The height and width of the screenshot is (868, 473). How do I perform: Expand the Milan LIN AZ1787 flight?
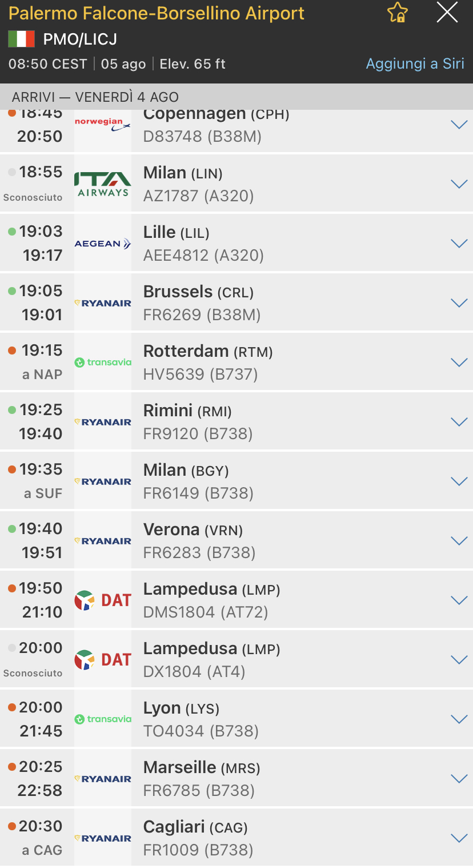click(459, 184)
